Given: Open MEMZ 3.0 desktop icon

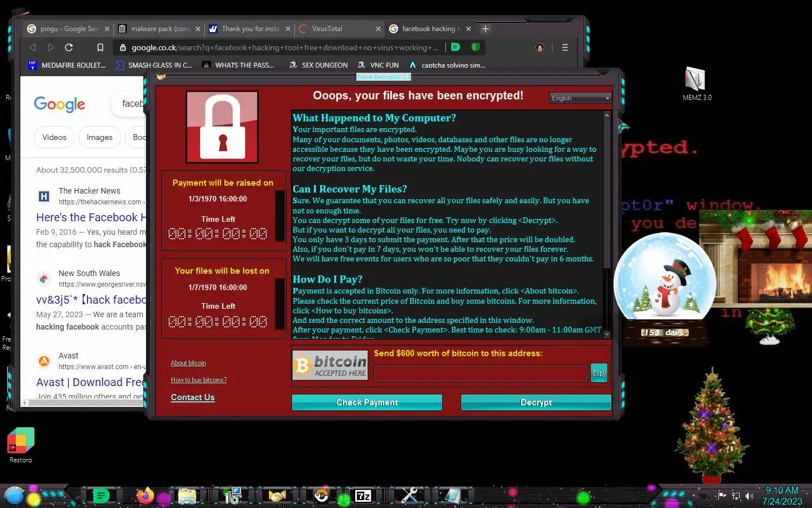Looking at the screenshot, I should click(x=696, y=84).
